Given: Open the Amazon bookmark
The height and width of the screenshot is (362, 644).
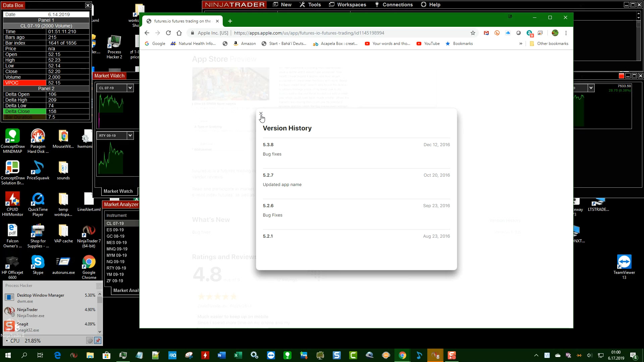Looking at the screenshot, I should [245, 44].
